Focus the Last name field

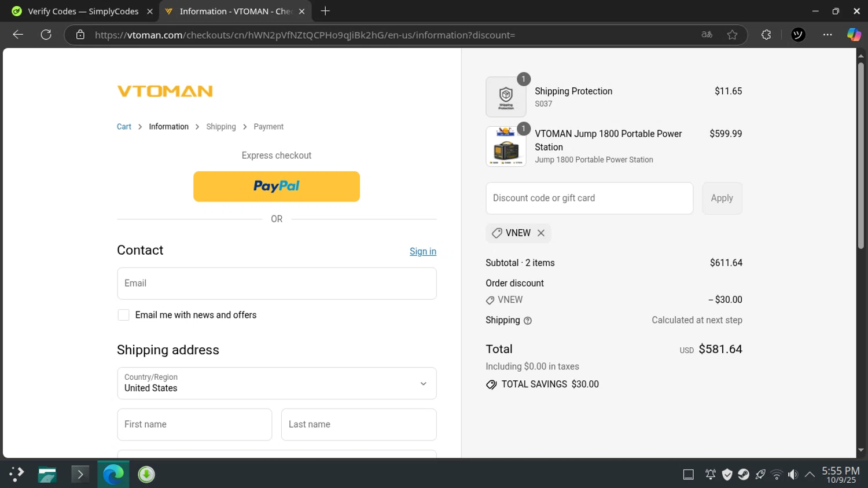(359, 424)
